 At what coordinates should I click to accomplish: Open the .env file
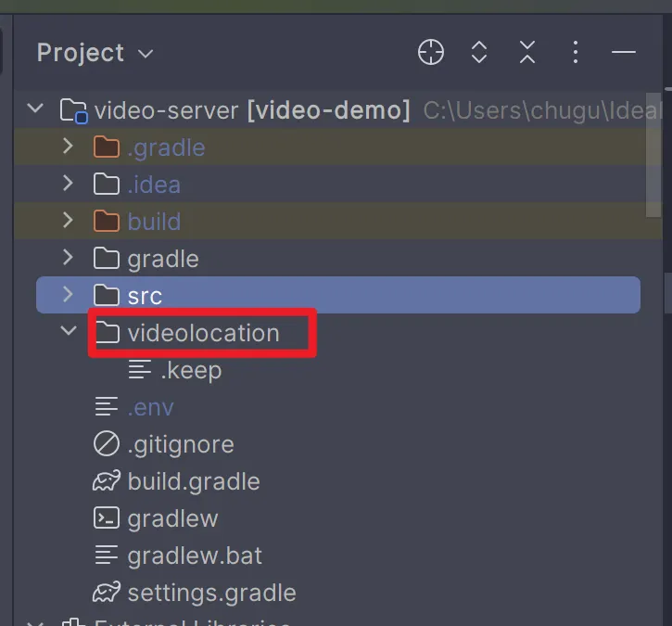click(x=150, y=407)
